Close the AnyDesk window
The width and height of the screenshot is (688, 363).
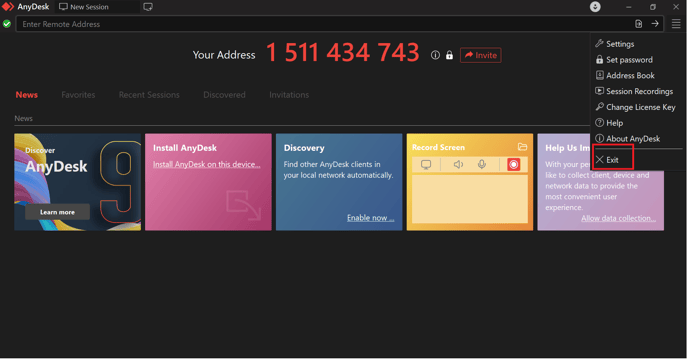tap(676, 7)
